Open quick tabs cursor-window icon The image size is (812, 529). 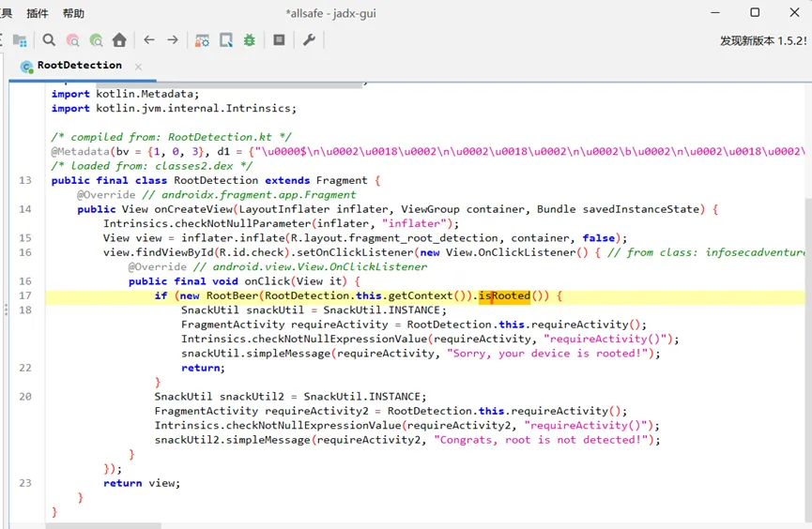226,40
